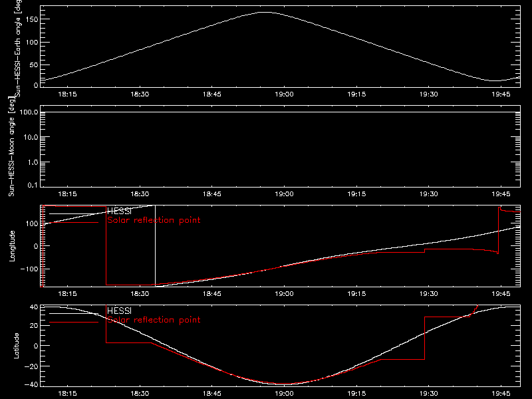The height and width of the screenshot is (399, 532).
Task: Click HESSI legend label in Longitude plot
Action: pyautogui.click(x=119, y=211)
